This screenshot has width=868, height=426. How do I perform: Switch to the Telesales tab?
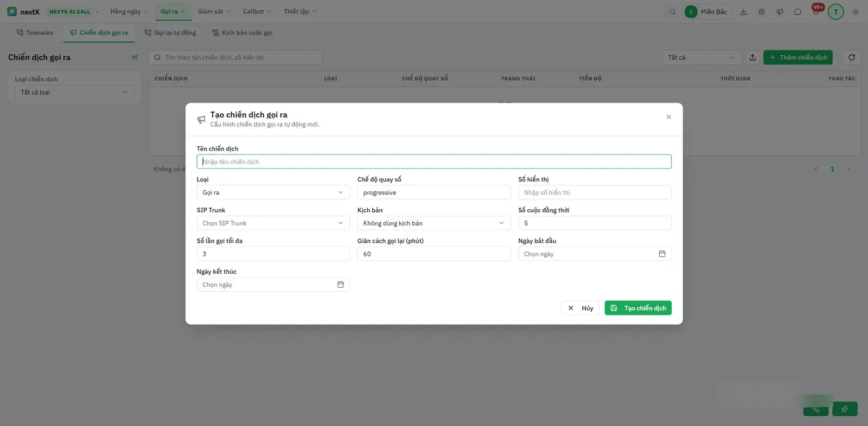pos(35,33)
